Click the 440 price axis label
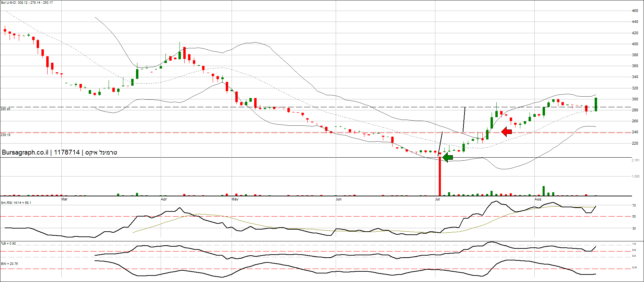Viewport: 644px width, 282px height. 635,22
